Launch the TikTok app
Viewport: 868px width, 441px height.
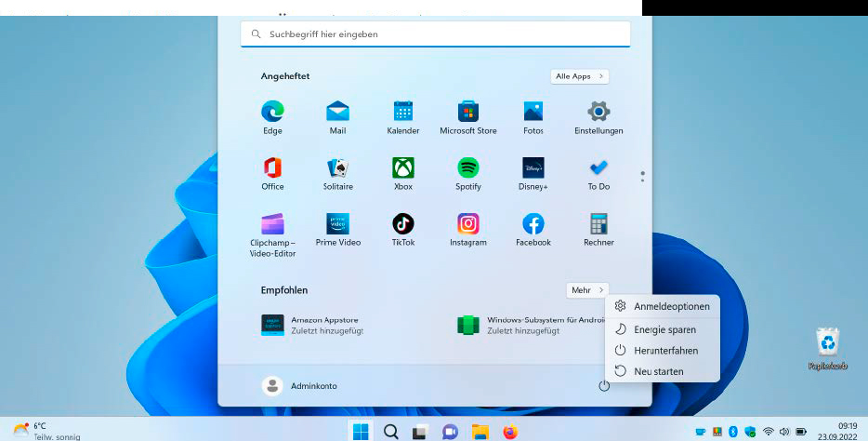pos(403,224)
